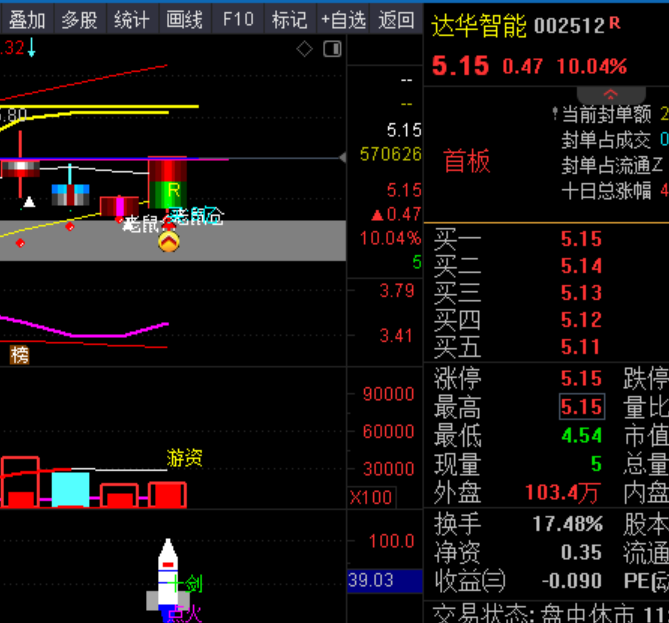669x623 pixels.
Task: Click the green R marker on candle
Action: pyautogui.click(x=174, y=190)
